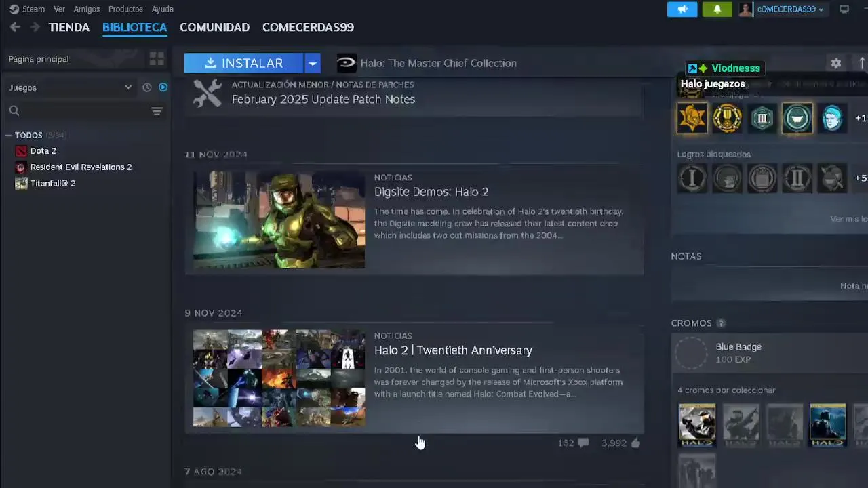
Task: Open the first Halo 2 trading card
Action: 697,425
